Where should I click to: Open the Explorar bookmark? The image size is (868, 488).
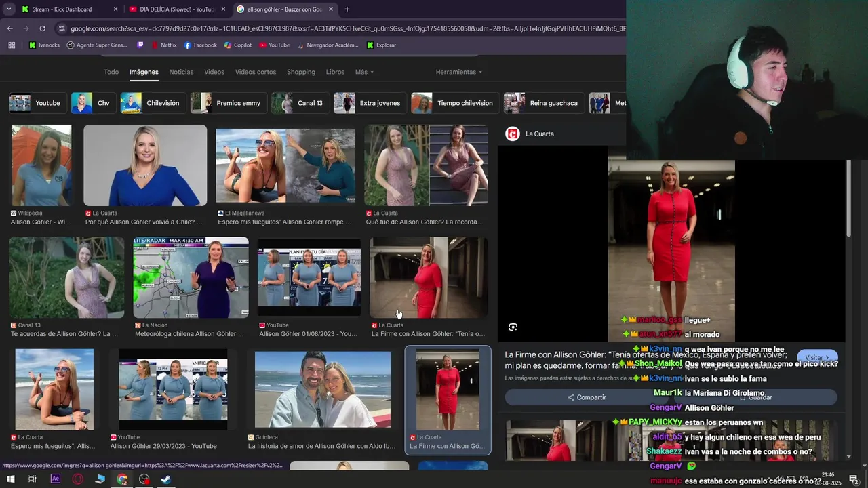coord(381,45)
